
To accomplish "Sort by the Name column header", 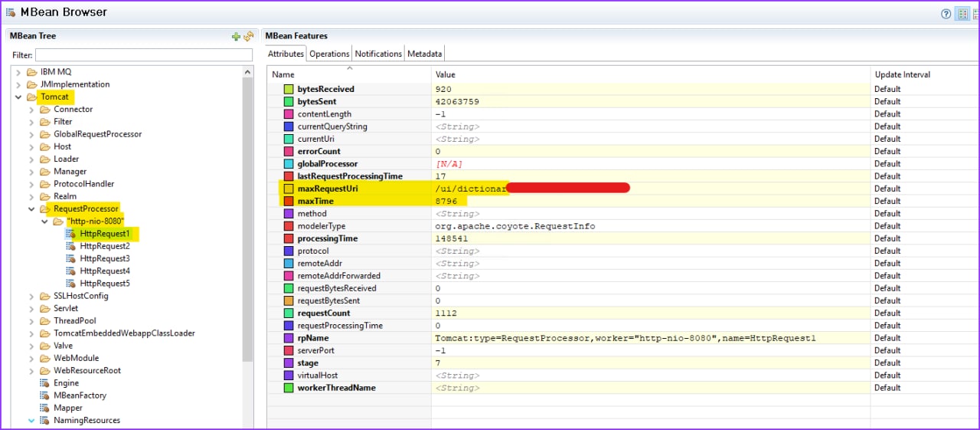I will [x=349, y=74].
